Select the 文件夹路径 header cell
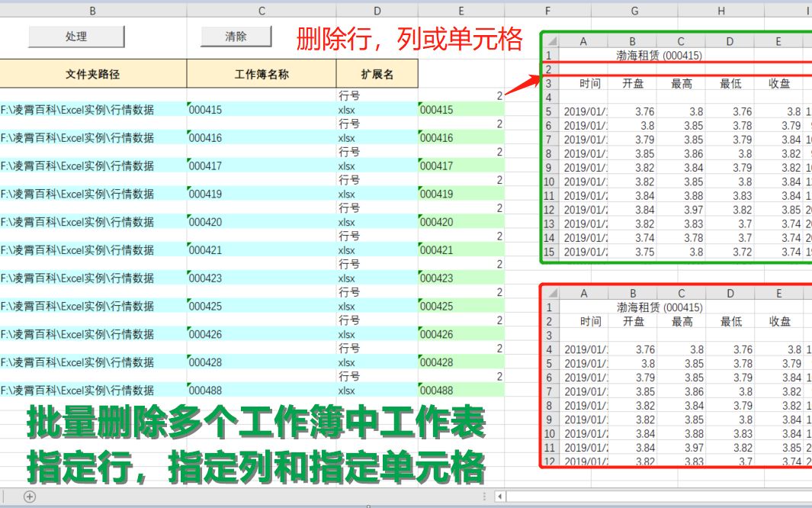812x508 pixels. click(93, 73)
